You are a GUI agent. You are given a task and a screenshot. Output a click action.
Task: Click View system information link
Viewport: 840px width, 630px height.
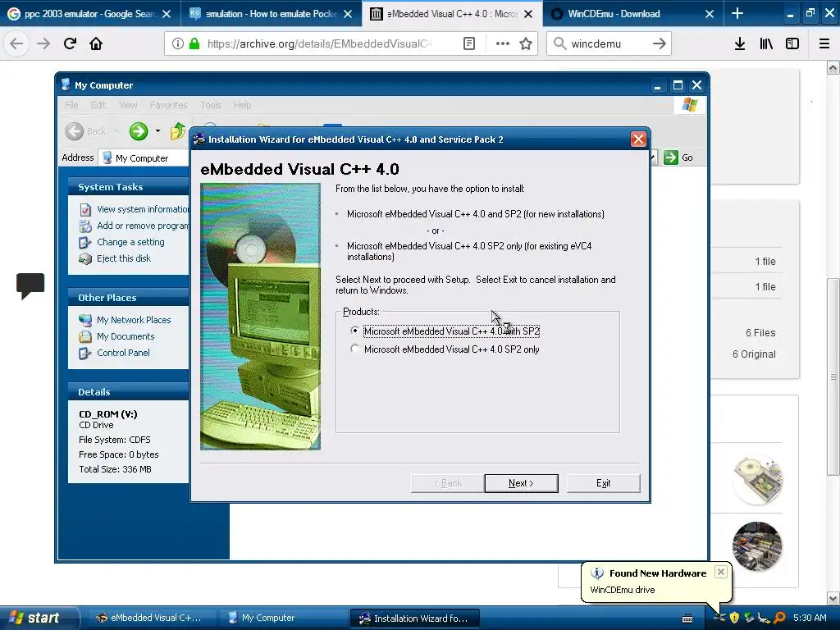click(142, 209)
